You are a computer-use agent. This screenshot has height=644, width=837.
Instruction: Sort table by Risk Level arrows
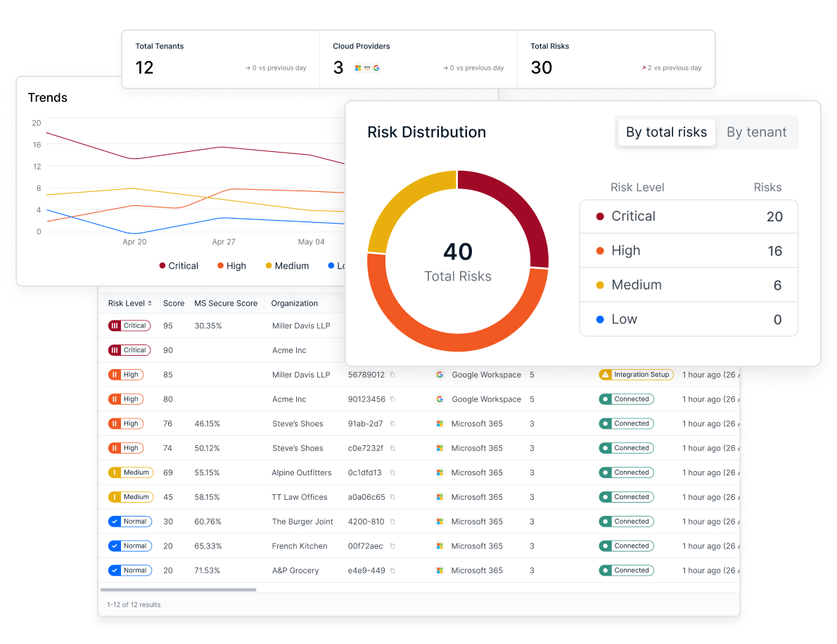[x=150, y=303]
